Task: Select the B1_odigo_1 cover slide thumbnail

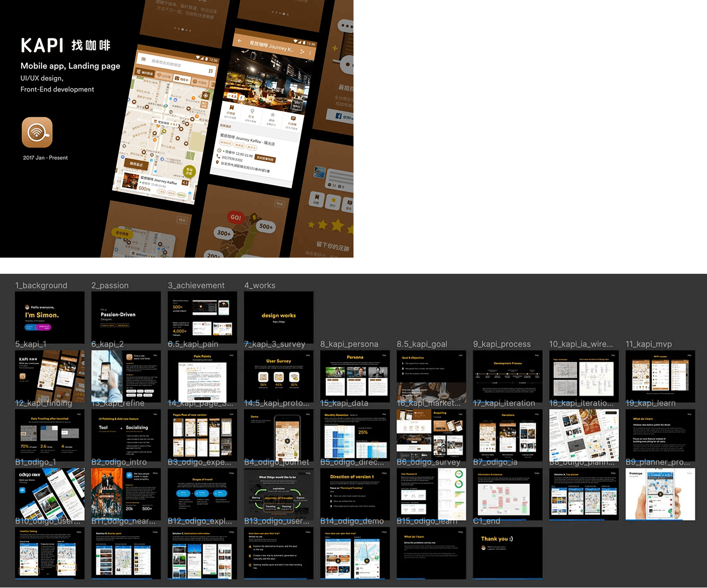Action: click(50, 494)
